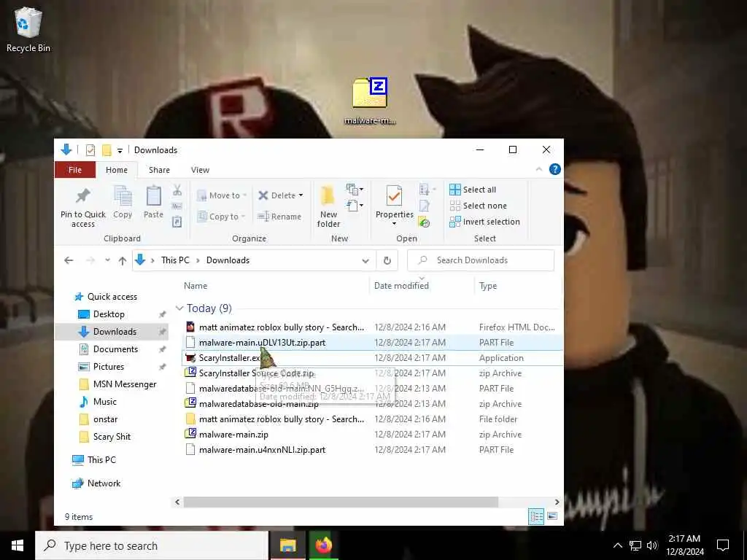Open the Customize Quick Access Toolbar dropdown
The height and width of the screenshot is (560, 747).
(120, 151)
